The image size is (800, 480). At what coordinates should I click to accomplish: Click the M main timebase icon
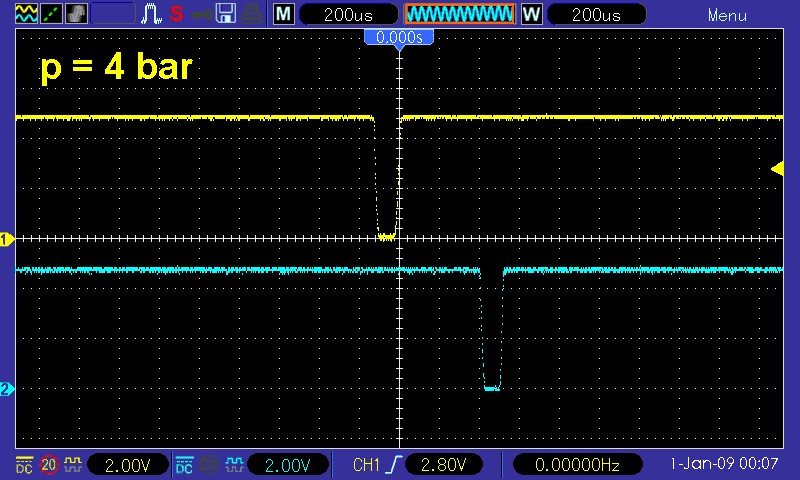tap(284, 14)
